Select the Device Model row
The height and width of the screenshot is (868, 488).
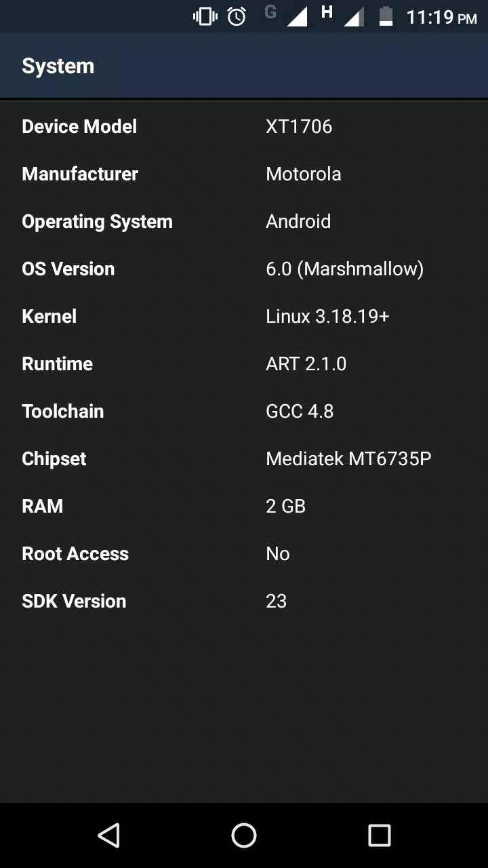[244, 126]
